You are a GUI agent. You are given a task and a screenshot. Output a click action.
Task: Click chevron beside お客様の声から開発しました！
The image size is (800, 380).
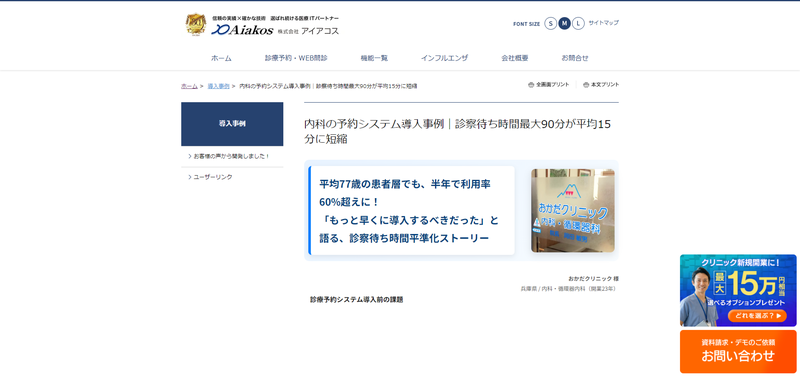(x=190, y=156)
